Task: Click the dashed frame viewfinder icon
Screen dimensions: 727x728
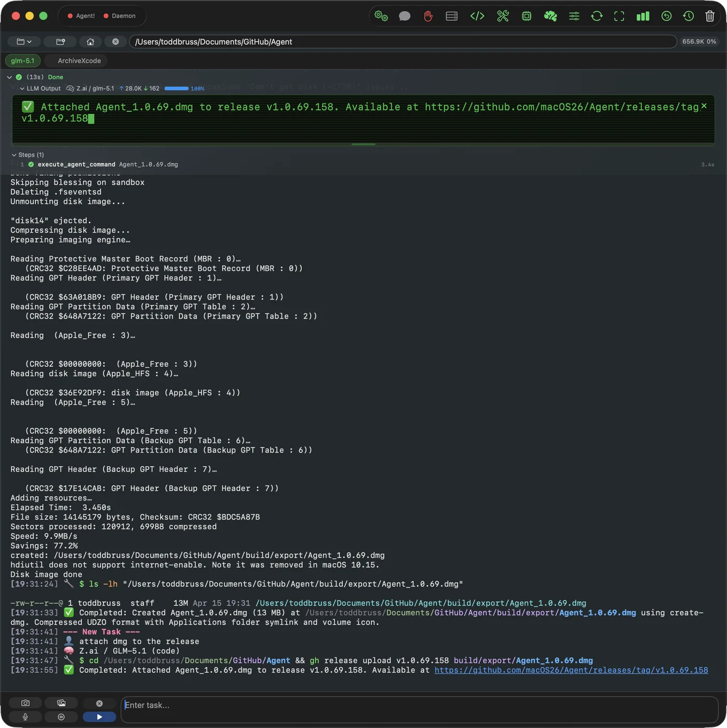Action: [619, 16]
